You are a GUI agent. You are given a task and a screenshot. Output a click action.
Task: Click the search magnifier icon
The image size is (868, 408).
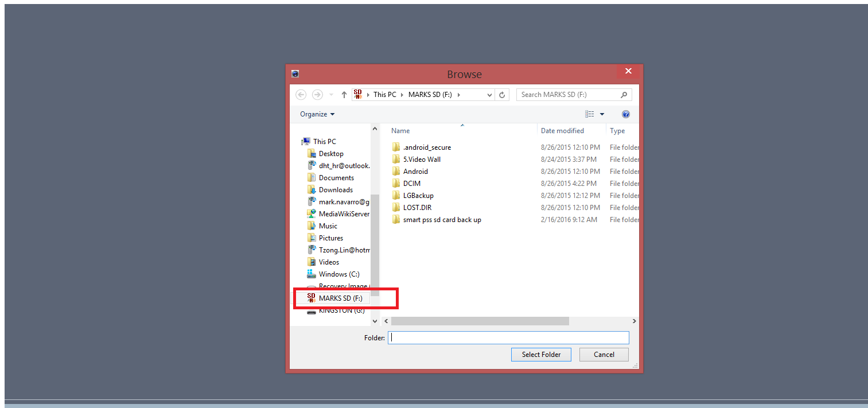[624, 95]
